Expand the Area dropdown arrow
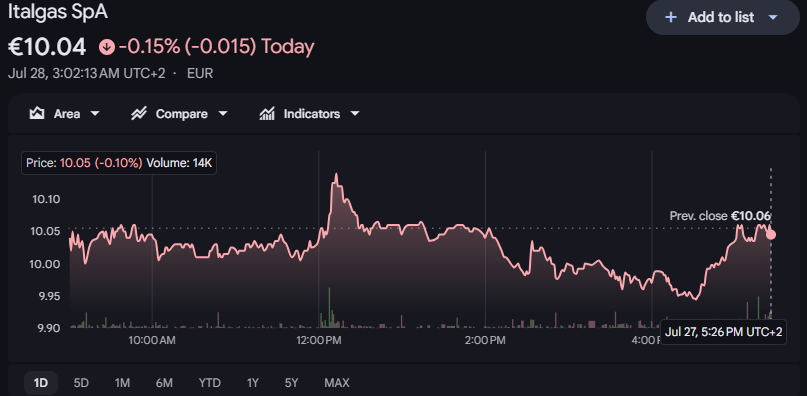Image resolution: width=807 pixels, height=396 pixels. 95,114
